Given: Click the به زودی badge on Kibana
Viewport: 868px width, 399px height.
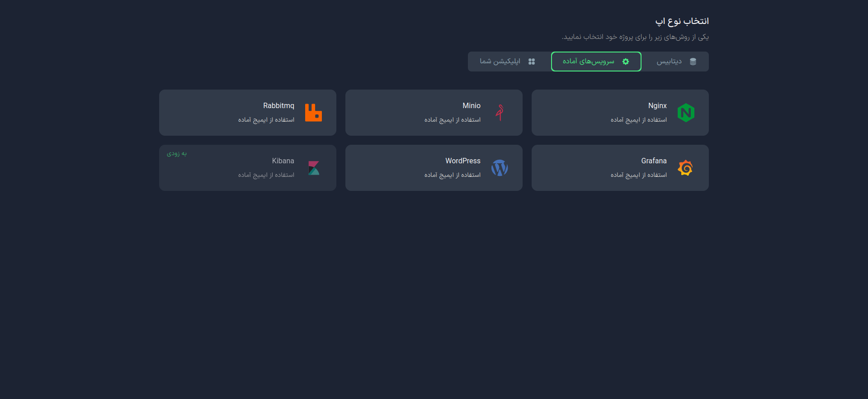Looking at the screenshot, I should [177, 153].
